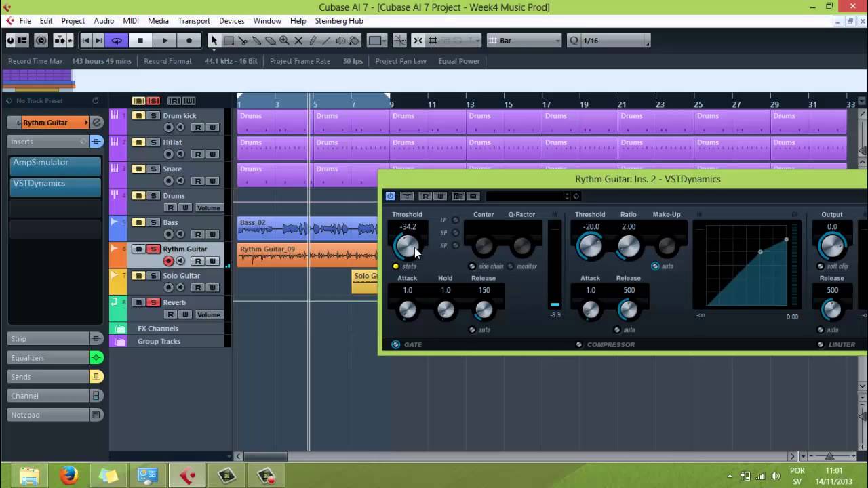Screen dimensions: 868x488
Task: Click the Record transport button
Action: point(189,41)
